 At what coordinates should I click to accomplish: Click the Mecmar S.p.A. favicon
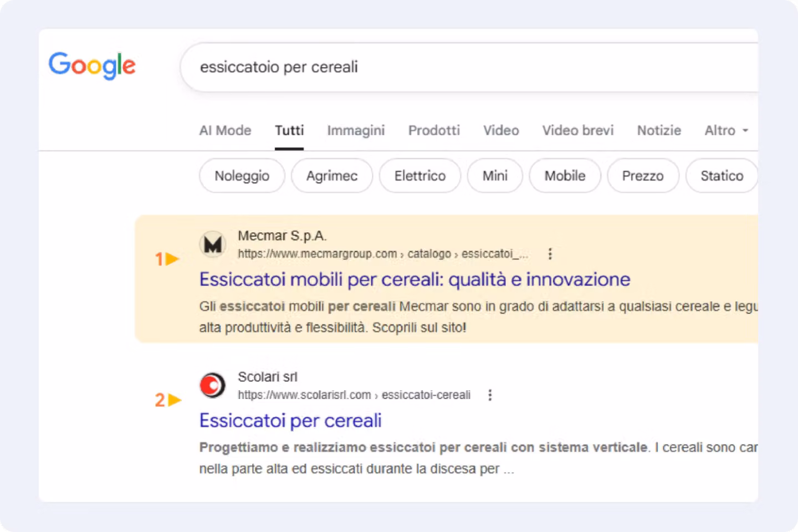[213, 244]
